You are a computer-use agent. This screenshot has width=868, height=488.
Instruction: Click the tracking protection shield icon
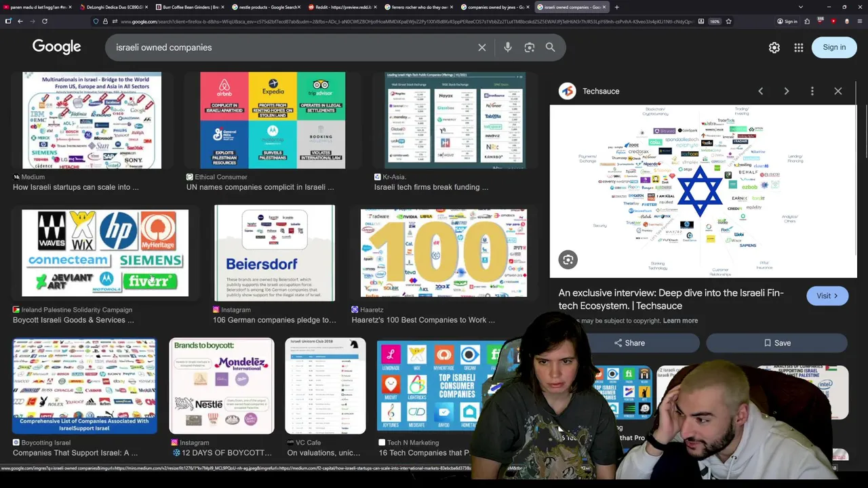pyautogui.click(x=96, y=21)
